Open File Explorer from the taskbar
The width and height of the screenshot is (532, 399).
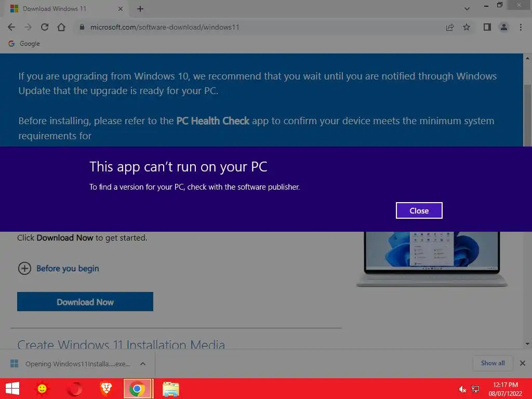point(170,389)
